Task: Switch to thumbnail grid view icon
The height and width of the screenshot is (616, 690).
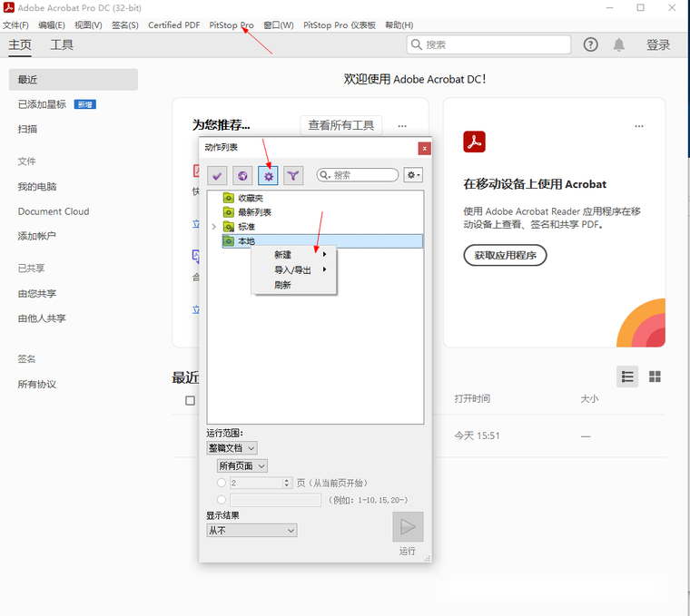Action: coord(655,376)
